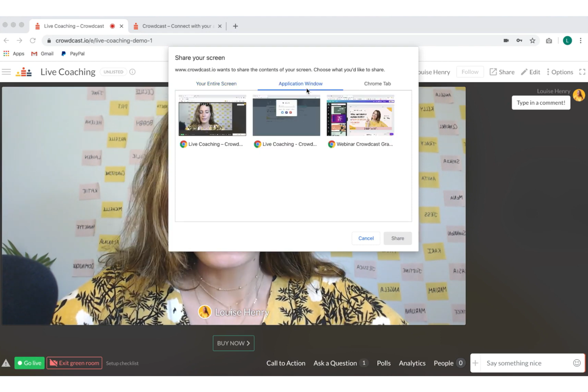This screenshot has width=588, height=392.
Task: Click the UNLISTED badge
Action: (113, 72)
